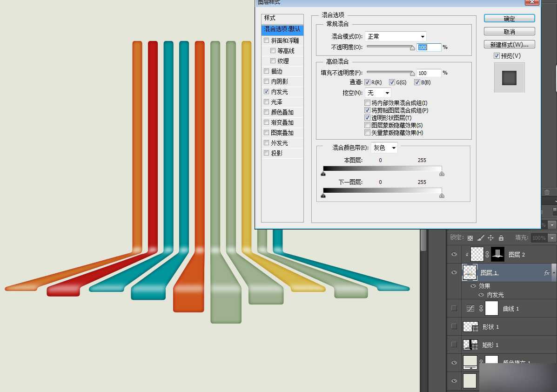The image size is (557, 392).
Task: Hide 图层 2 layer visibility
Action: (x=454, y=254)
